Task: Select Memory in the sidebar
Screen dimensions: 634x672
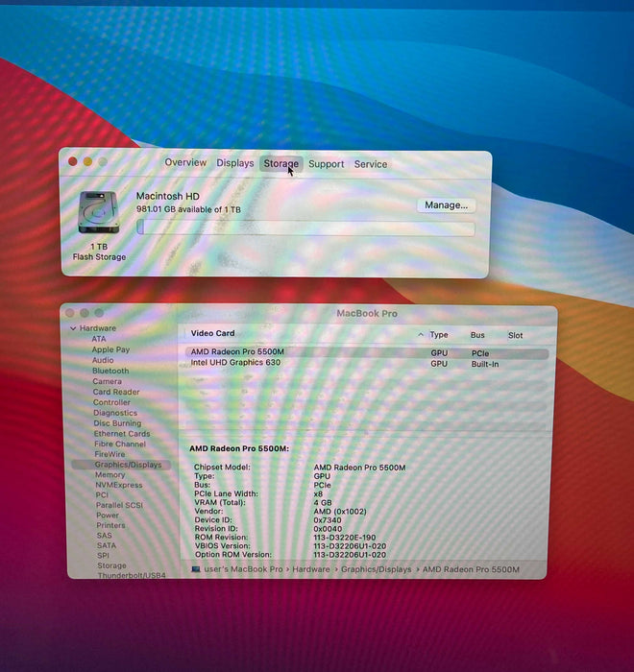Action: (110, 474)
